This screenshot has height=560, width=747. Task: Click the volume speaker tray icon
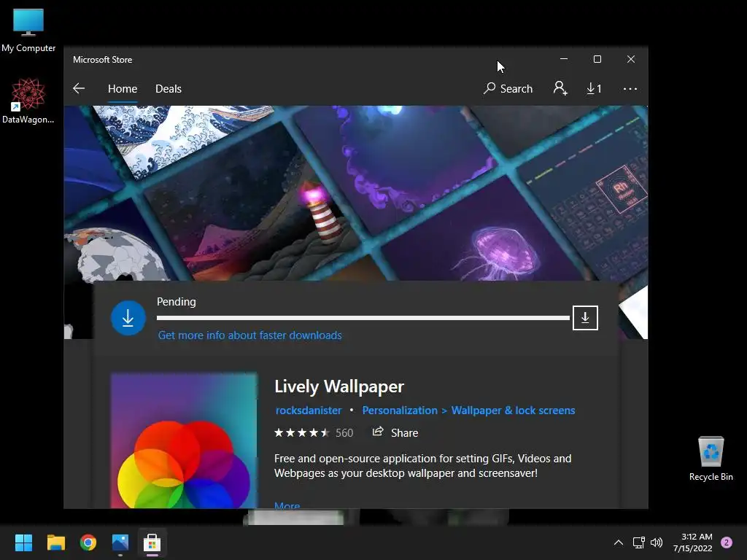pos(657,542)
